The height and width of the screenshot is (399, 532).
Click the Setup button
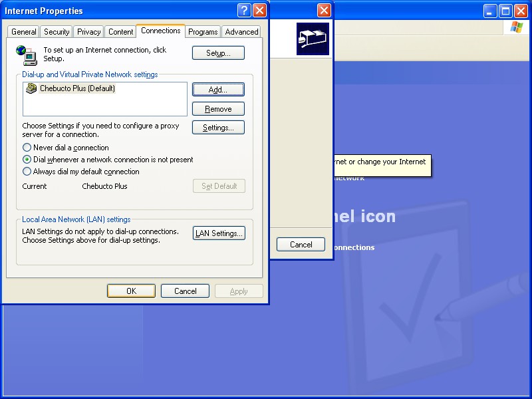point(218,53)
